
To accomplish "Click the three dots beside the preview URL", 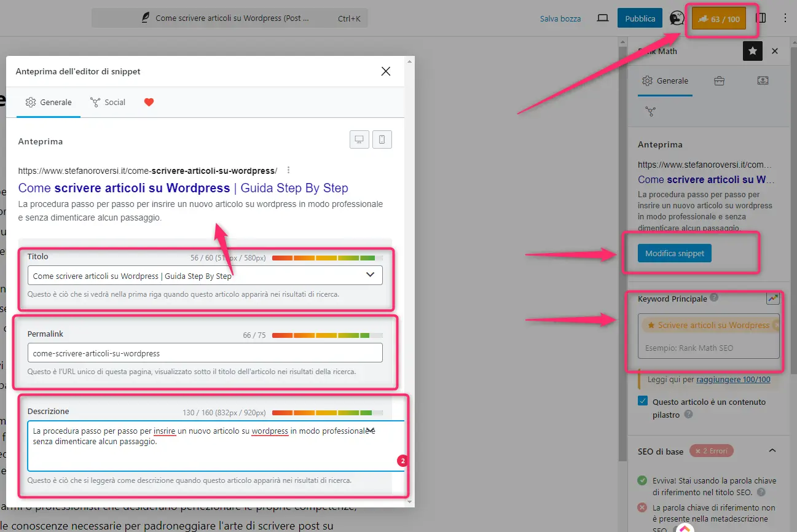I will [288, 170].
